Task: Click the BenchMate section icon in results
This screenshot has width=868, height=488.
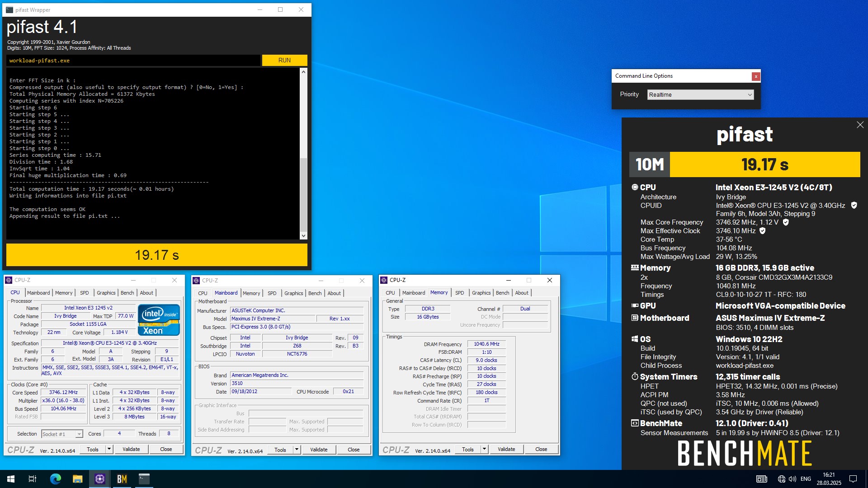Action: click(635, 423)
